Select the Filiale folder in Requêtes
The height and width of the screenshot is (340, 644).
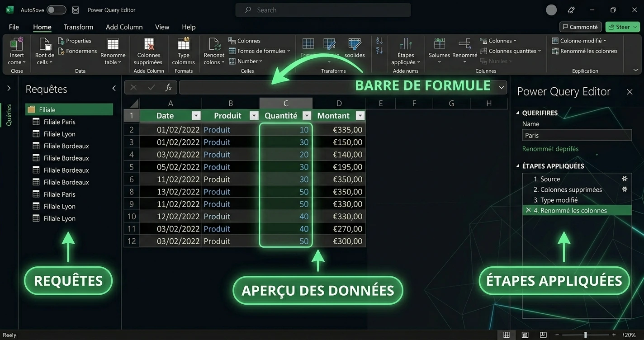tap(69, 109)
